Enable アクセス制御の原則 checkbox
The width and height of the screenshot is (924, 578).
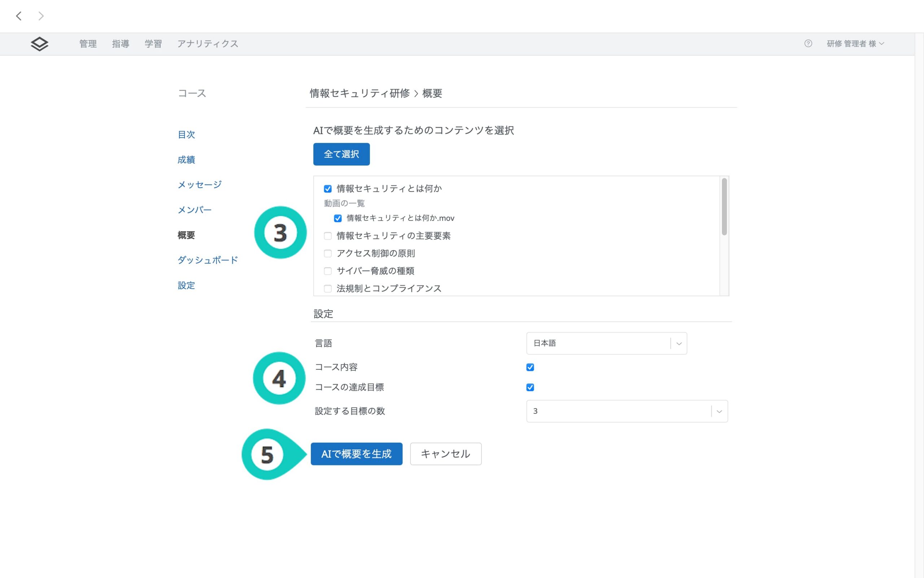328,253
